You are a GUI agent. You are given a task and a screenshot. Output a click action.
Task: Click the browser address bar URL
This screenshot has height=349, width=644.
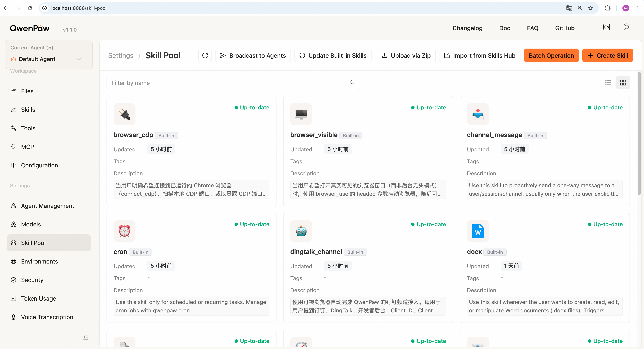(x=79, y=8)
